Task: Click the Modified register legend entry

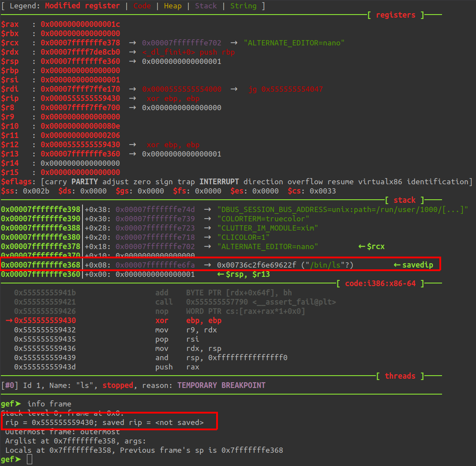Action: coord(81,6)
